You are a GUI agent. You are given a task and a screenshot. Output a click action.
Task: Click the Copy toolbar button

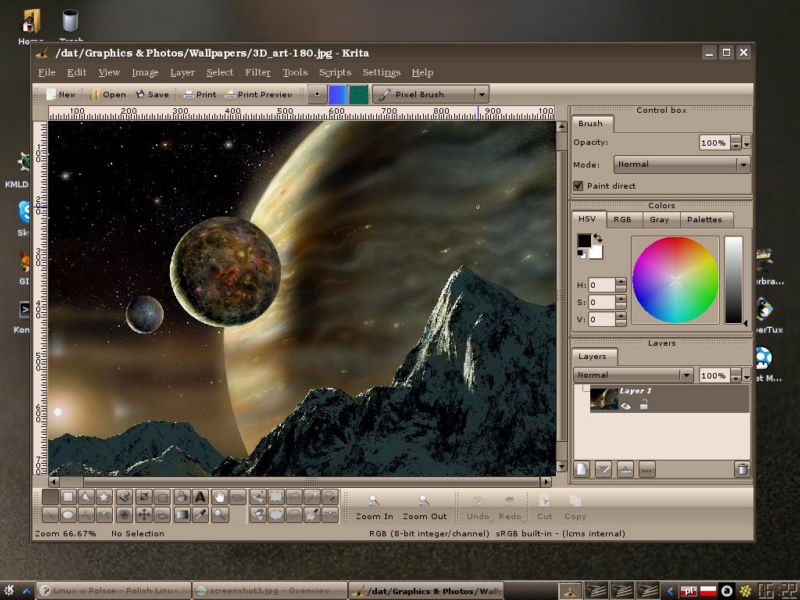[575, 508]
